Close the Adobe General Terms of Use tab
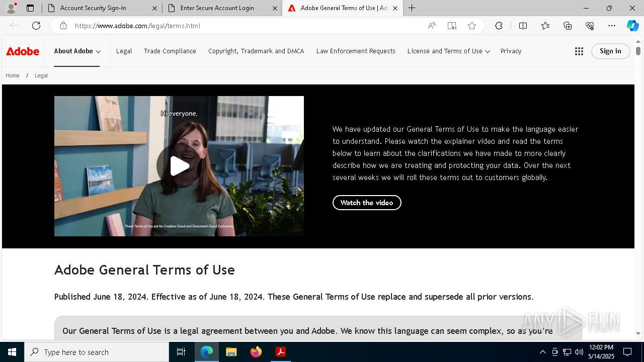Screen dimensions: 644x362 [395, 8]
